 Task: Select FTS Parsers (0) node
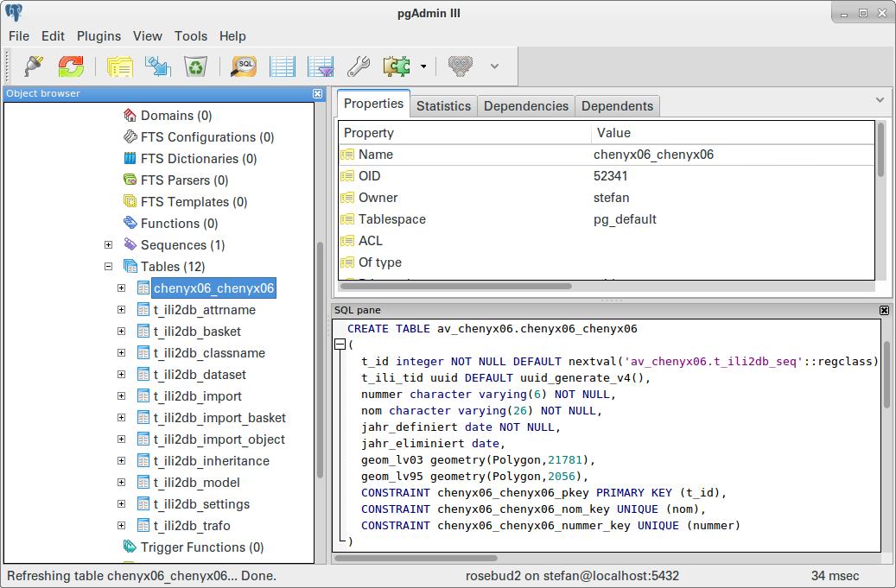point(185,180)
